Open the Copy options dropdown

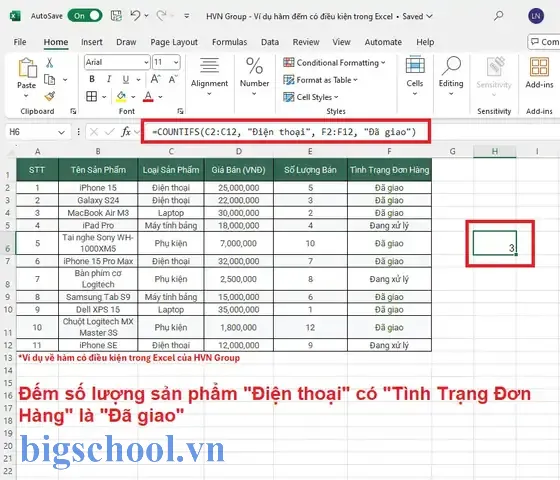coord(65,80)
